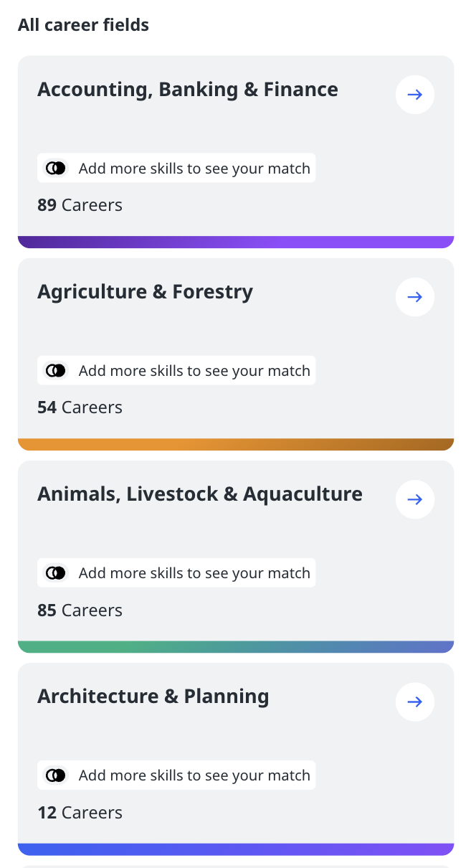Open the Accounting, Banking & Finance title
The width and height of the screenshot is (476, 868).
point(187,90)
